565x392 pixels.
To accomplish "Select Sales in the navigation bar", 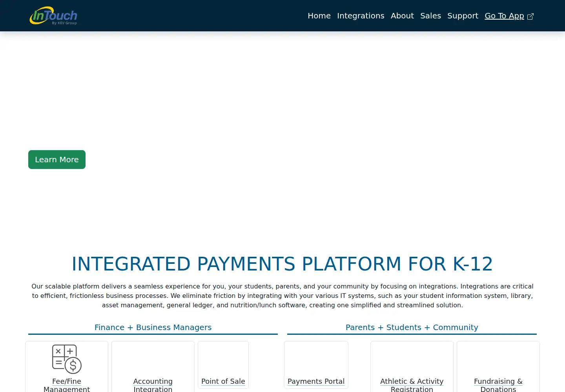I will pyautogui.click(x=430, y=16).
